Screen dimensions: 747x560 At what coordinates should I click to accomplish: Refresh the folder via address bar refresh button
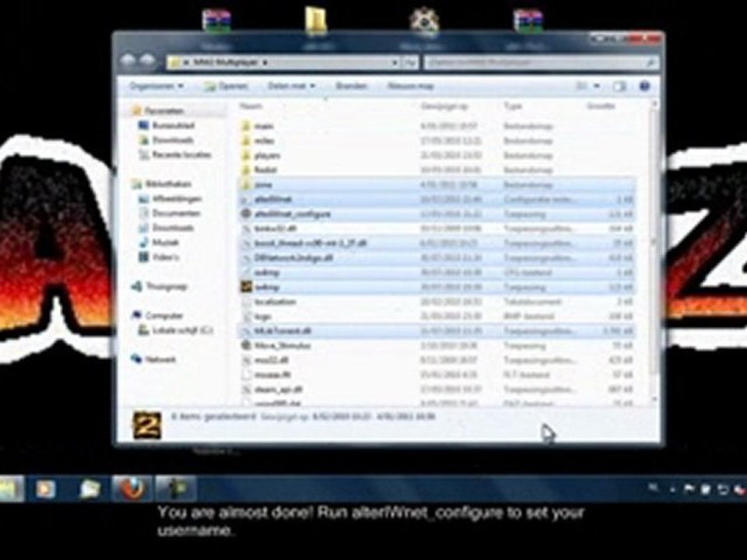[410, 62]
